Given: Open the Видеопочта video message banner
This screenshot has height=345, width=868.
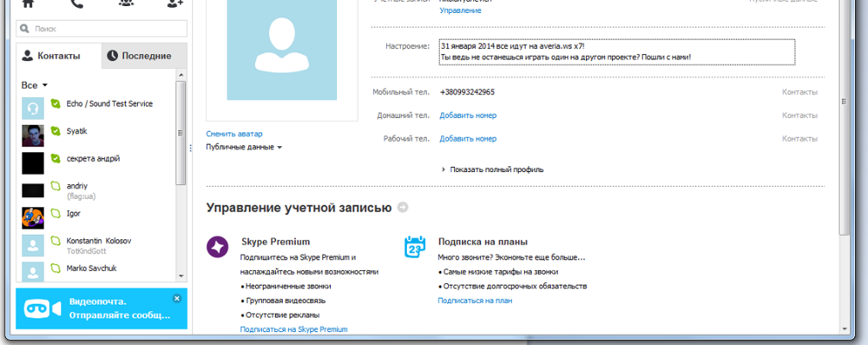Looking at the screenshot, I should pos(102,309).
